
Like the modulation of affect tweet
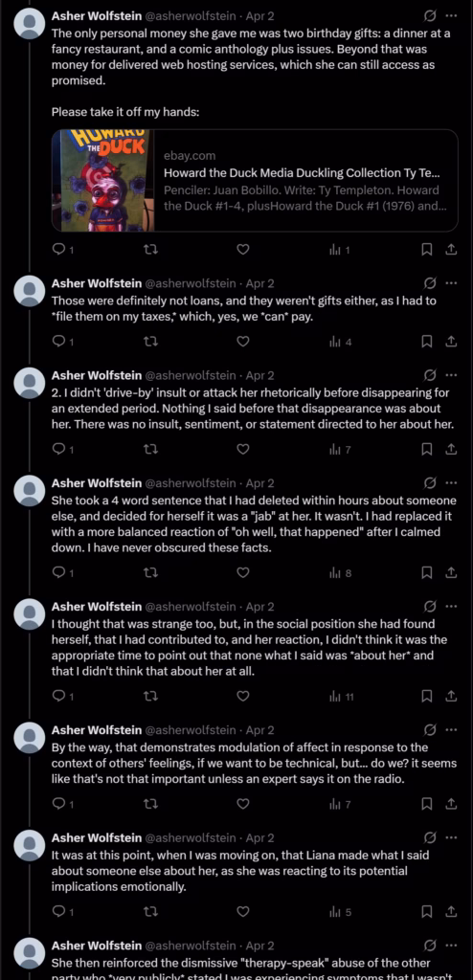click(x=243, y=804)
